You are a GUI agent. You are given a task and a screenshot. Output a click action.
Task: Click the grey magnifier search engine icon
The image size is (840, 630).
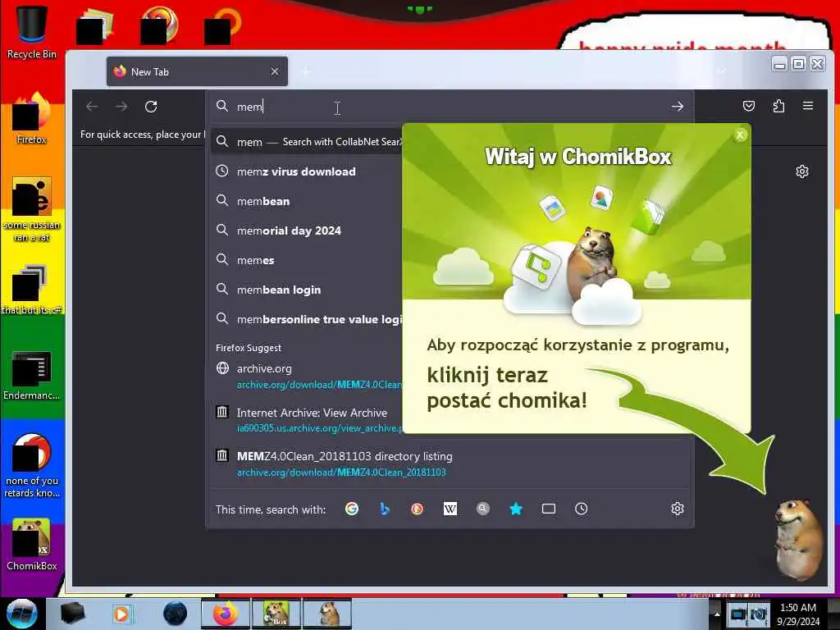(482, 509)
